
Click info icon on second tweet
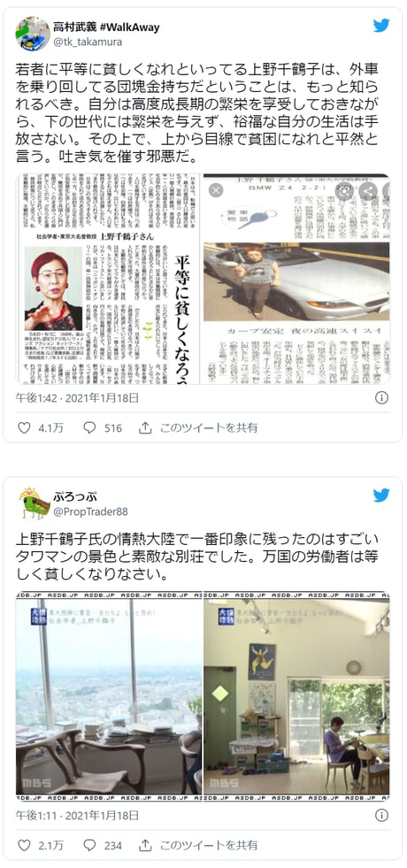pos(381,816)
